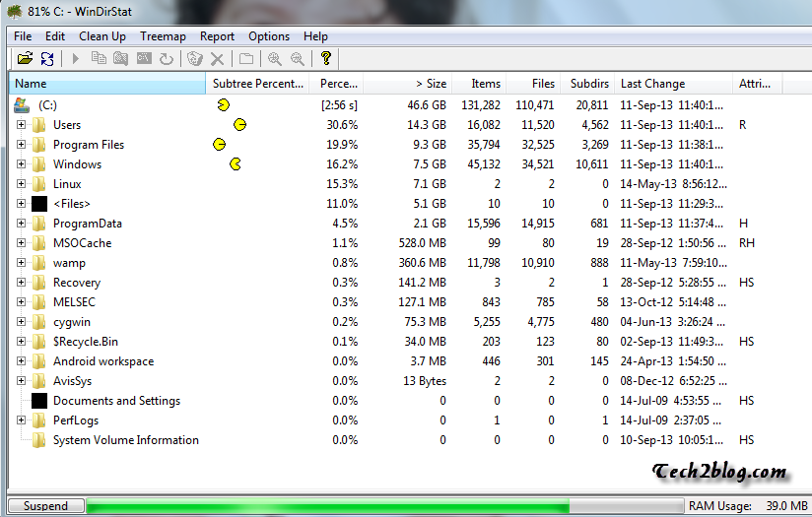Click the Refresh Selected circular arrow icon

point(167,58)
